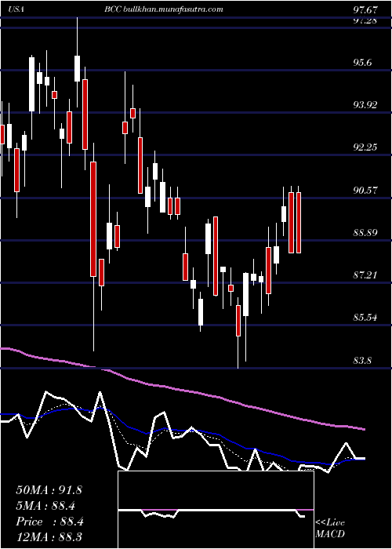Click the 97.67 price label
This screenshot has height=549, width=392.
coord(365,9)
